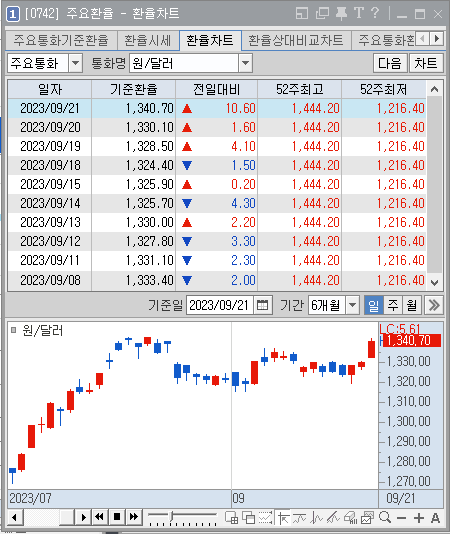450x534 pixels.
Task: Click the 52주최고 column header
Action: pos(300,90)
